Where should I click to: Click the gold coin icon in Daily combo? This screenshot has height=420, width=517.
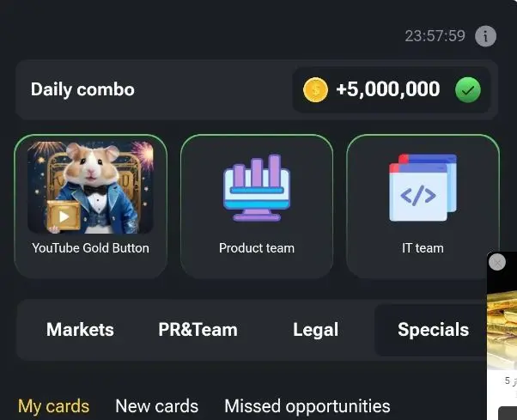(x=315, y=89)
